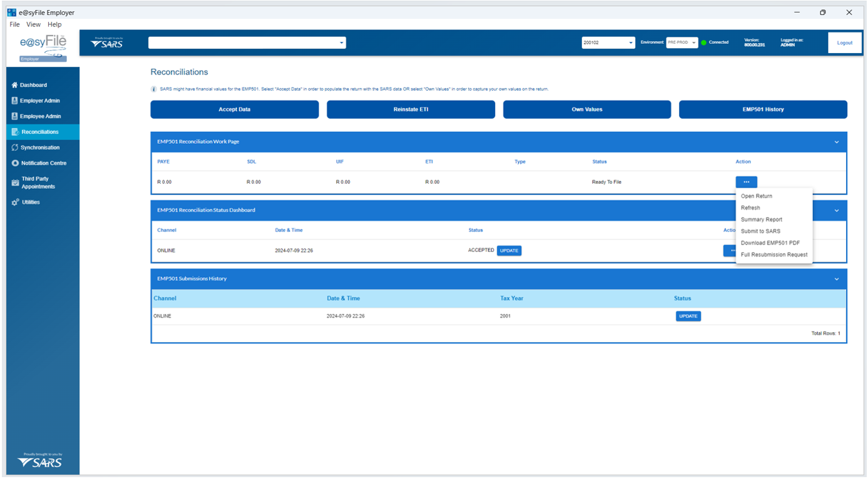Choose Submit to SARS from context menu
Image resolution: width=868 pixels, height=479 pixels.
760,231
